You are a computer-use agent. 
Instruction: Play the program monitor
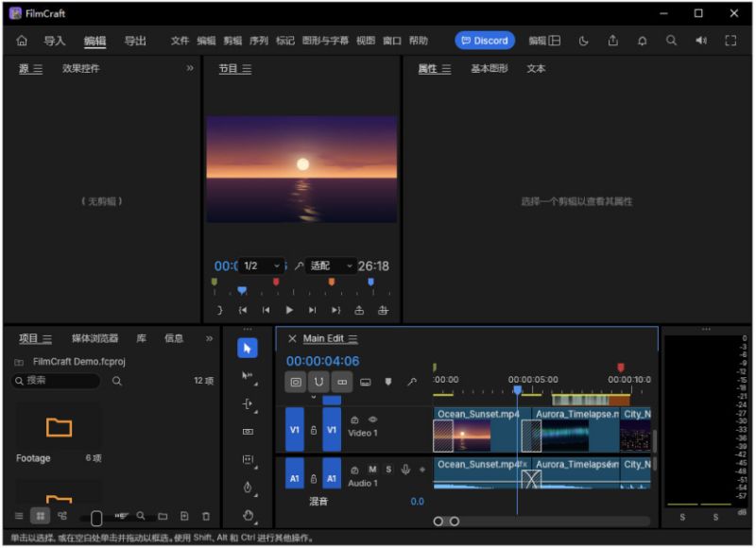pos(289,311)
